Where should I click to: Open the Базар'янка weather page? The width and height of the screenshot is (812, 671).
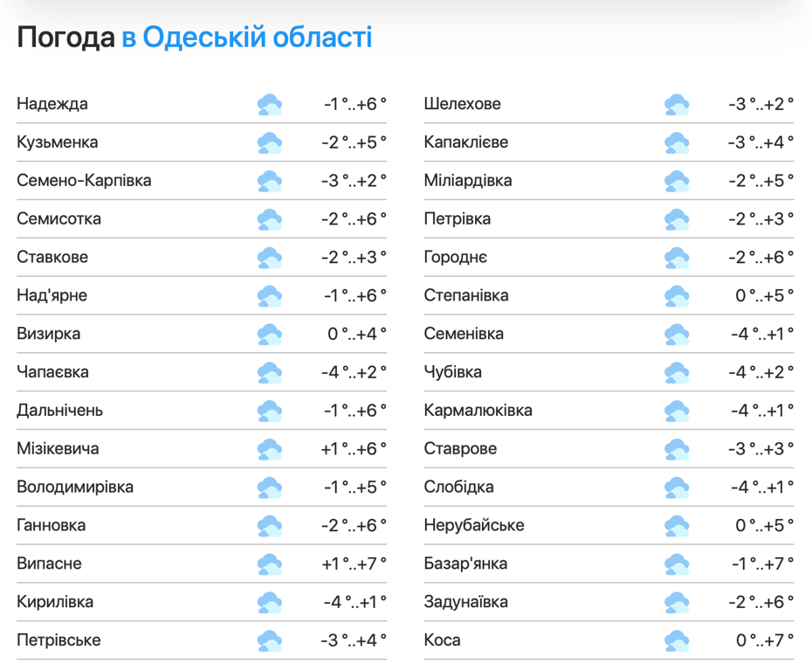465,564
